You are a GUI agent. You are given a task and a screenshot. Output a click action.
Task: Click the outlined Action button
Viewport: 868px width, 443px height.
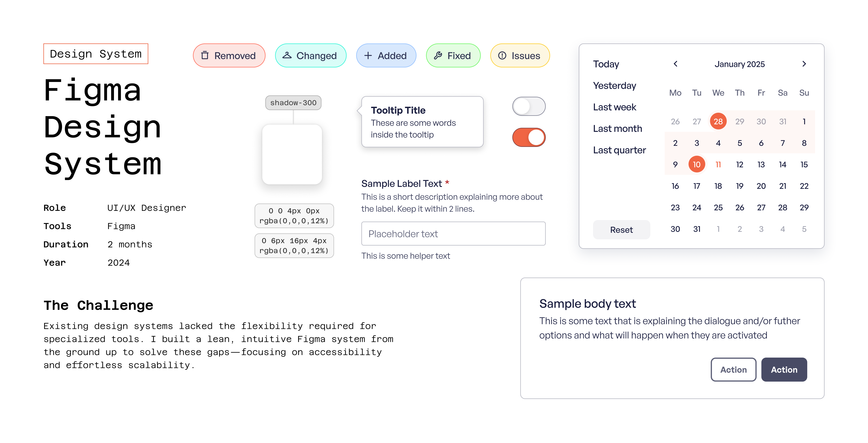click(733, 370)
